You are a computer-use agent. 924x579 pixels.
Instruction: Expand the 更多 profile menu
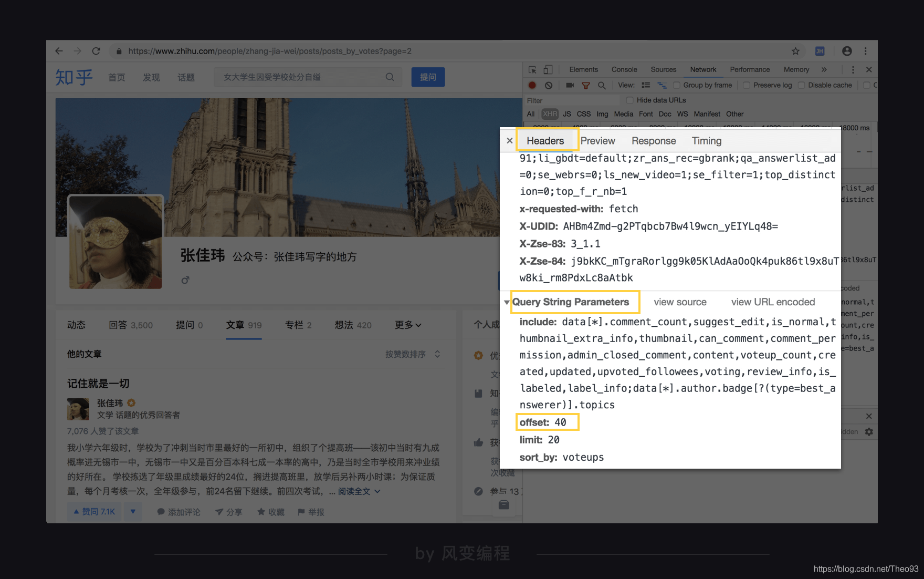coord(408,325)
